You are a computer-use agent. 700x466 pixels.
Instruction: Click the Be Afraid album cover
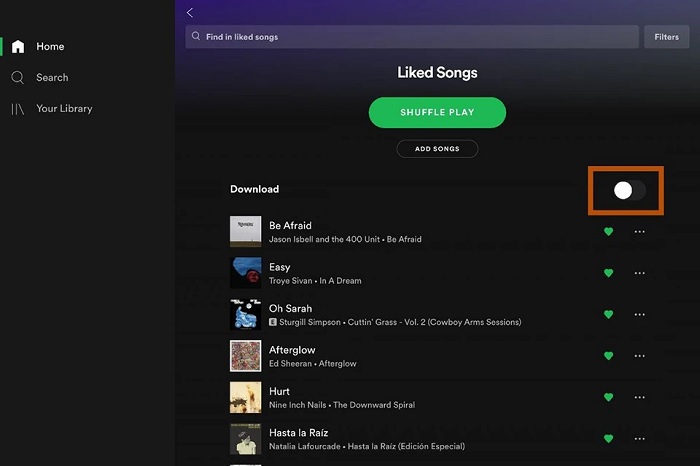[246, 231]
